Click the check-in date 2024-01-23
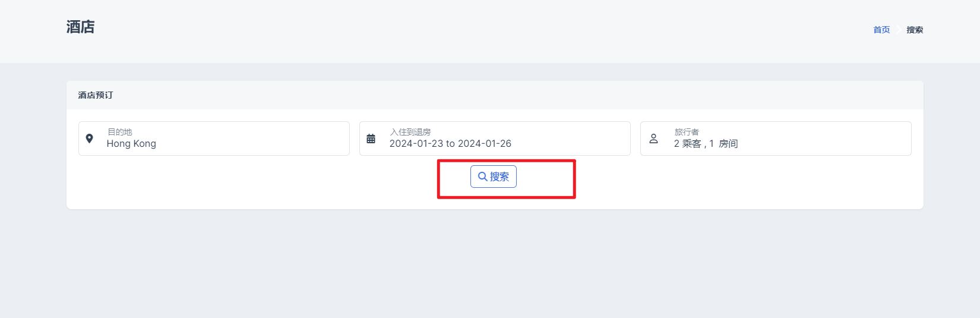This screenshot has width=980, height=318. (416, 144)
